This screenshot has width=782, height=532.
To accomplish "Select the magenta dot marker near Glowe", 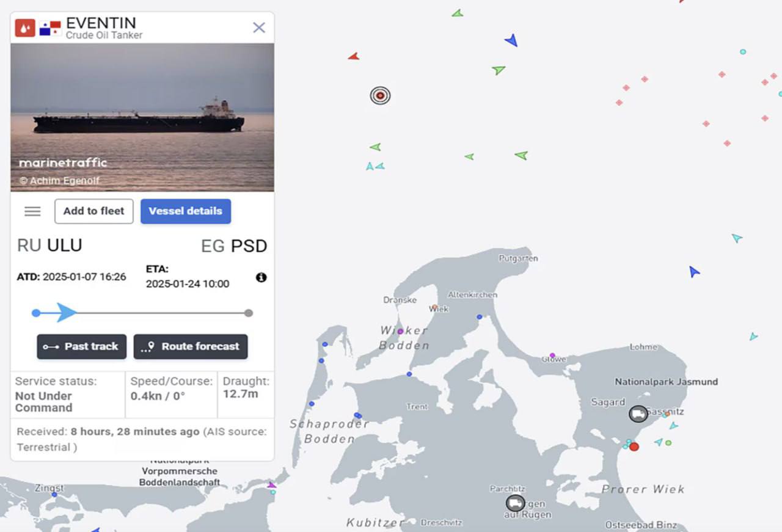I will 552,355.
